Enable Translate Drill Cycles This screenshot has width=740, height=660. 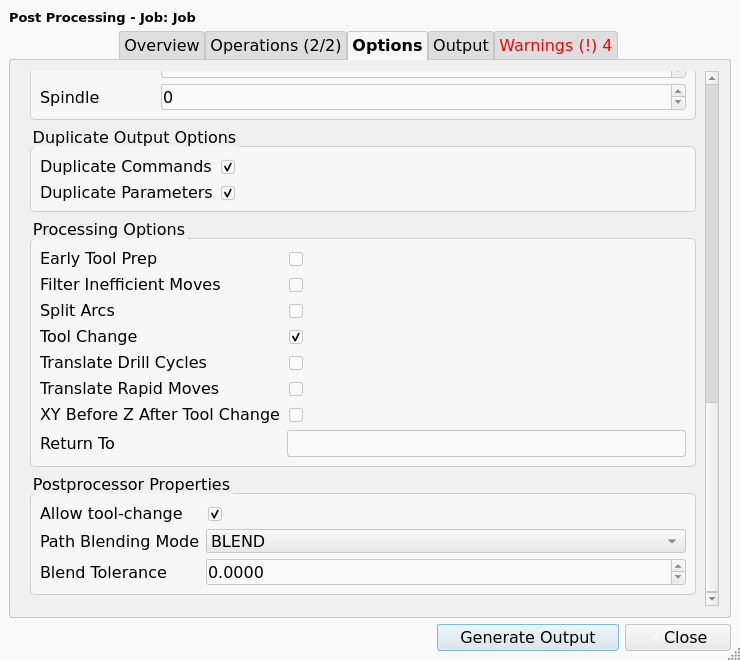(x=296, y=363)
